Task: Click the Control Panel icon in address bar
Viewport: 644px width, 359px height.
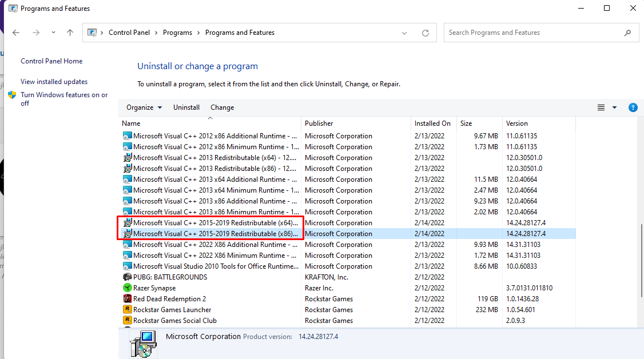Action: (x=92, y=33)
